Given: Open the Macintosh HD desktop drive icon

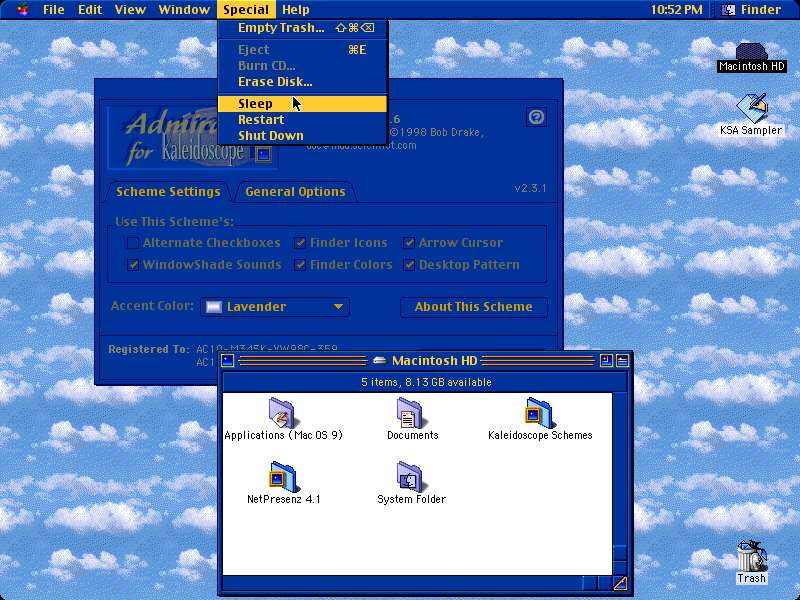Looking at the screenshot, I should click(751, 51).
